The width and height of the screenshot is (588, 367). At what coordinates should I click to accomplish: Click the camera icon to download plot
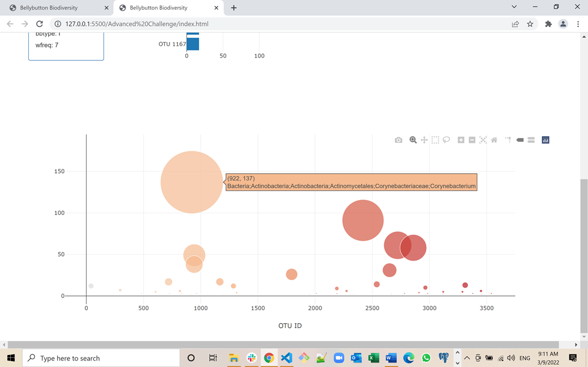tap(398, 139)
